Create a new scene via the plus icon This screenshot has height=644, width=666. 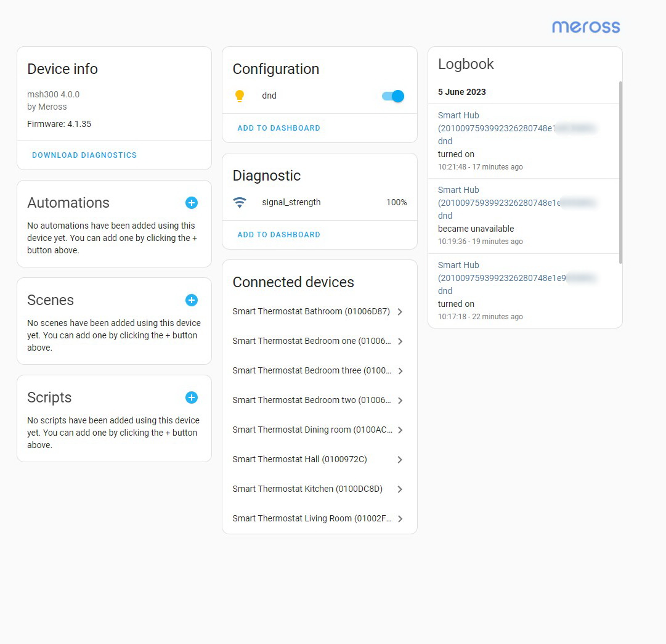tap(191, 300)
